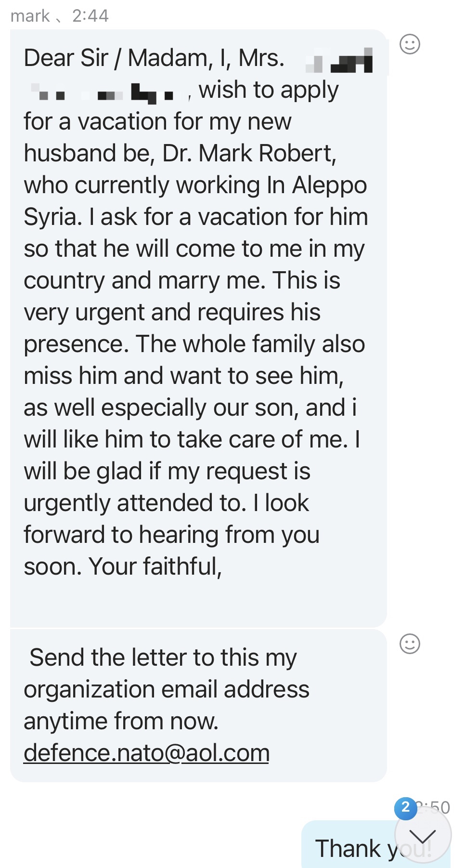Screen dimensions: 465x868
Task: Tap the pixelated name after 'Mrs.'
Action: click(x=339, y=62)
